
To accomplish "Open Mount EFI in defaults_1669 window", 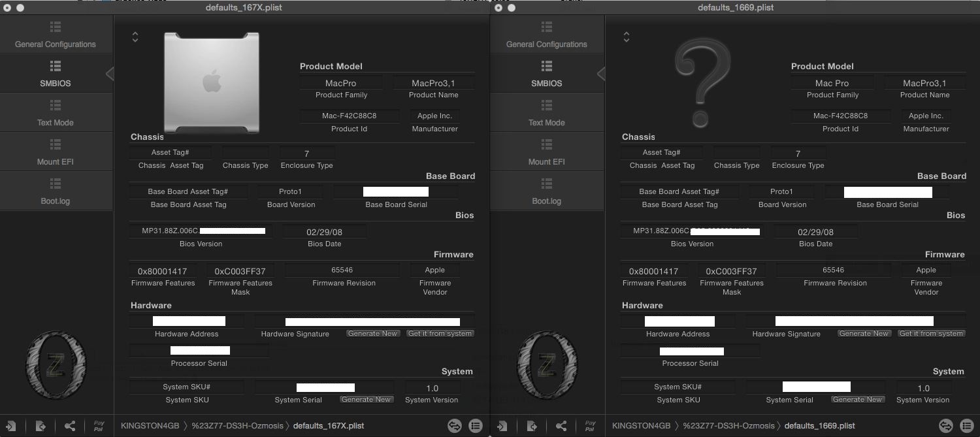I will click(547, 152).
